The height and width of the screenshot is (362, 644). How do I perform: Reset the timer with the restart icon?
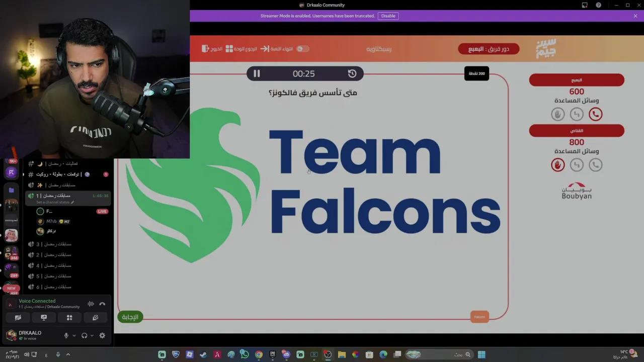[x=352, y=74]
